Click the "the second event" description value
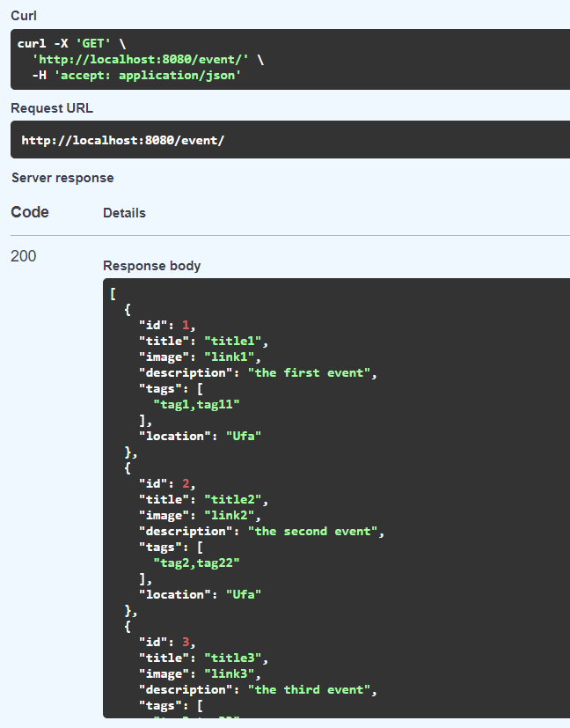The height and width of the screenshot is (728, 570). click(312, 531)
